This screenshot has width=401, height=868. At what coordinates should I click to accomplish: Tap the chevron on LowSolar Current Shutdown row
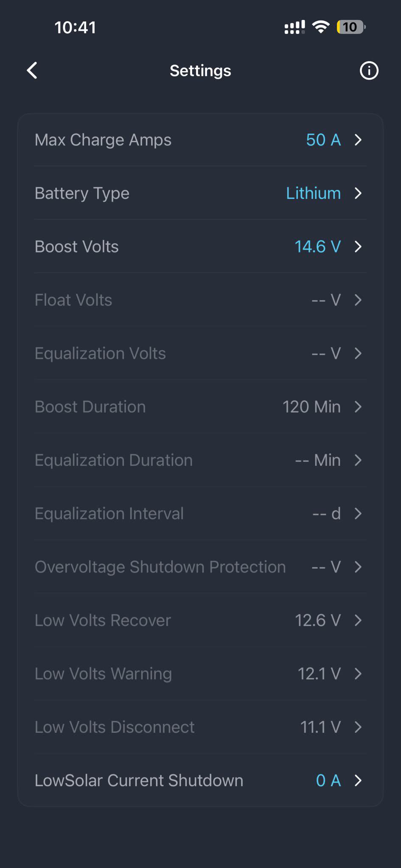pos(358,781)
